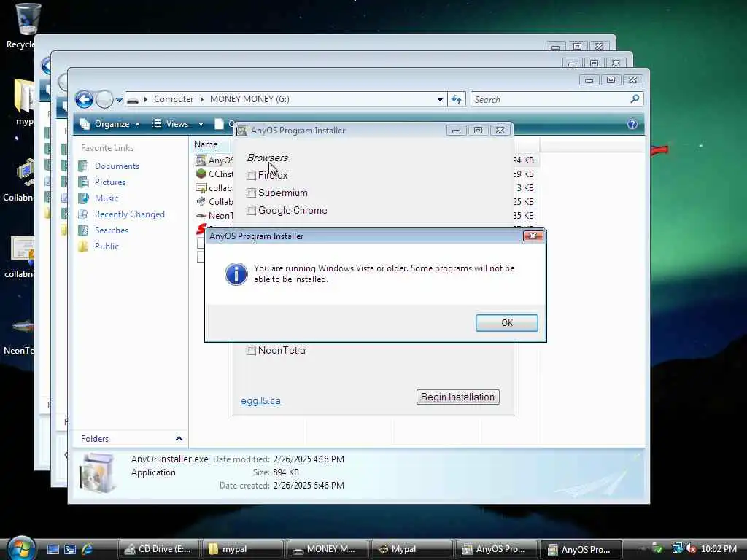Click the network tray icon
This screenshot has height=560, width=747.
tap(678, 548)
